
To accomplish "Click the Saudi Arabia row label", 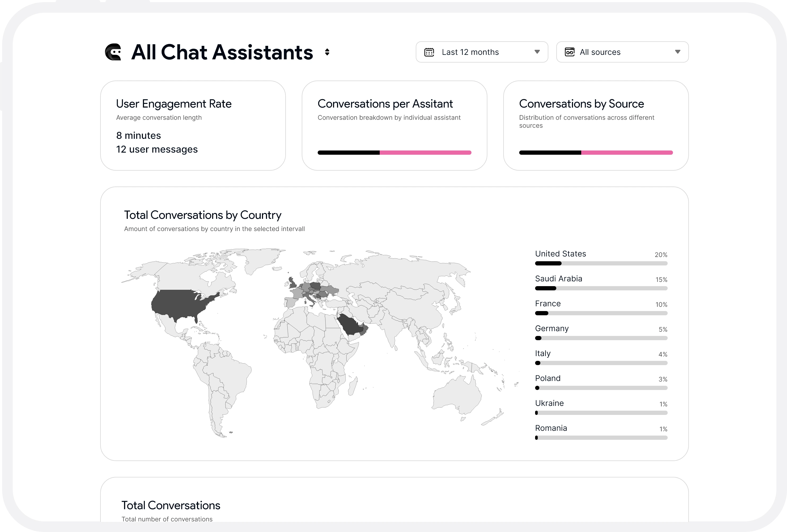I will click(558, 279).
